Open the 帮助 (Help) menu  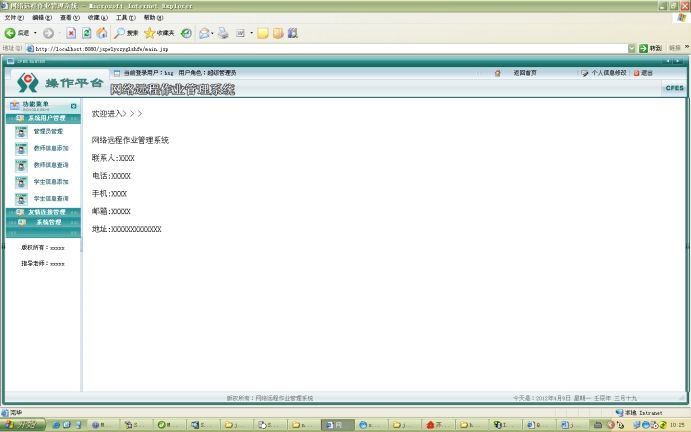click(153, 18)
